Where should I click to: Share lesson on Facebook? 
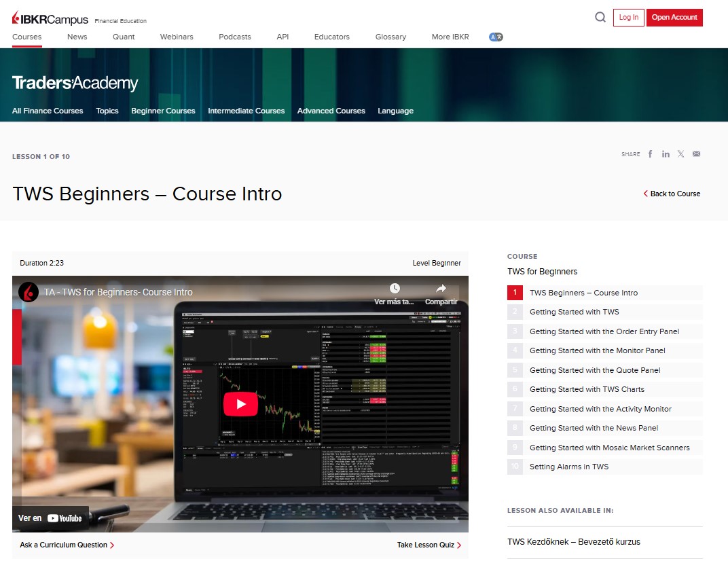click(650, 154)
